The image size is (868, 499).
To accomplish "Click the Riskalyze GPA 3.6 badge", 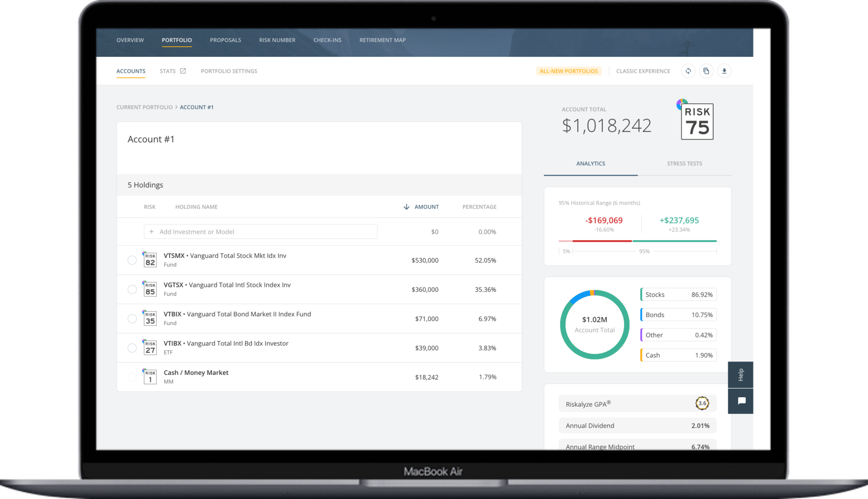I will click(x=702, y=403).
